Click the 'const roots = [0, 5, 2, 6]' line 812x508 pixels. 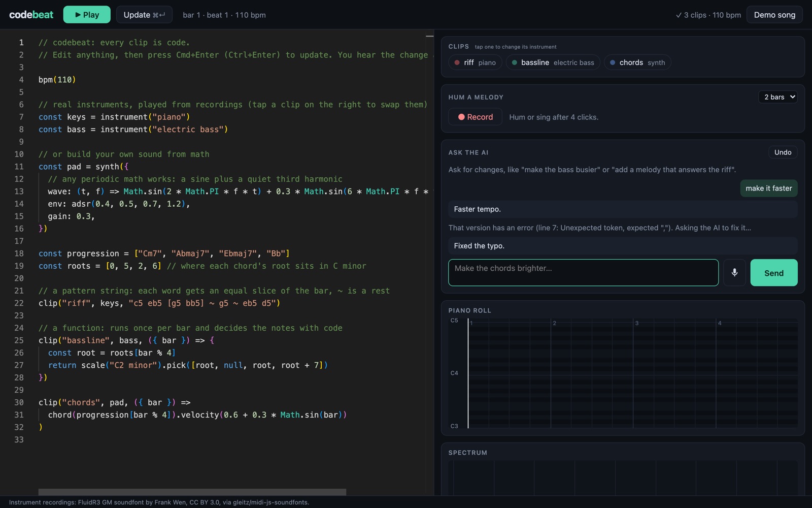(x=202, y=266)
